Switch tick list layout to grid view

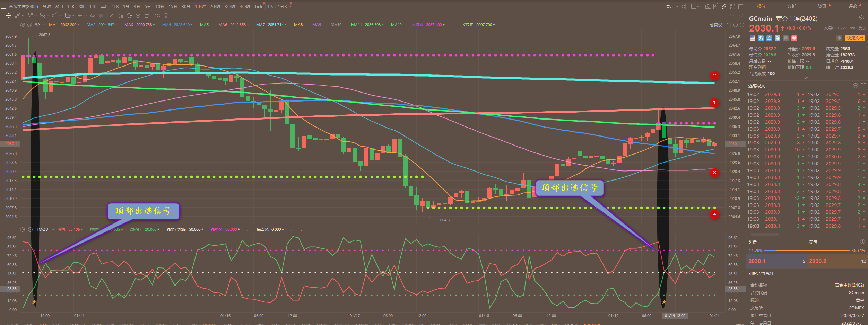(863, 86)
